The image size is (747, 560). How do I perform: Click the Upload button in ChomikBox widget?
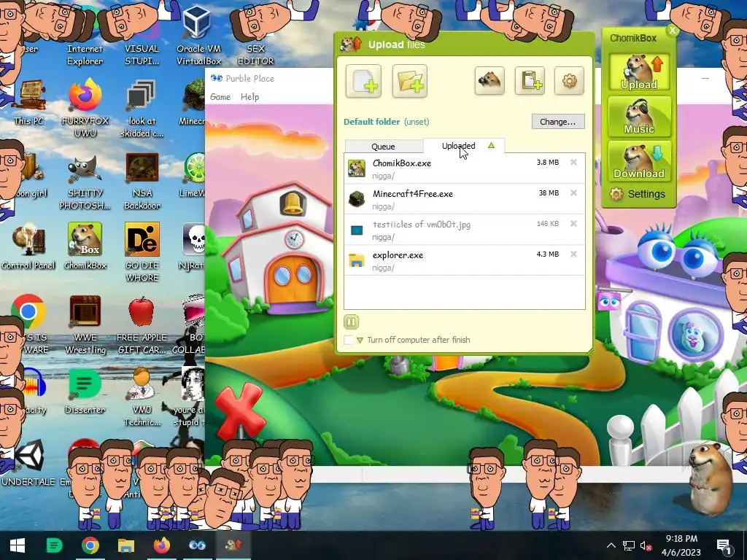tap(639, 72)
